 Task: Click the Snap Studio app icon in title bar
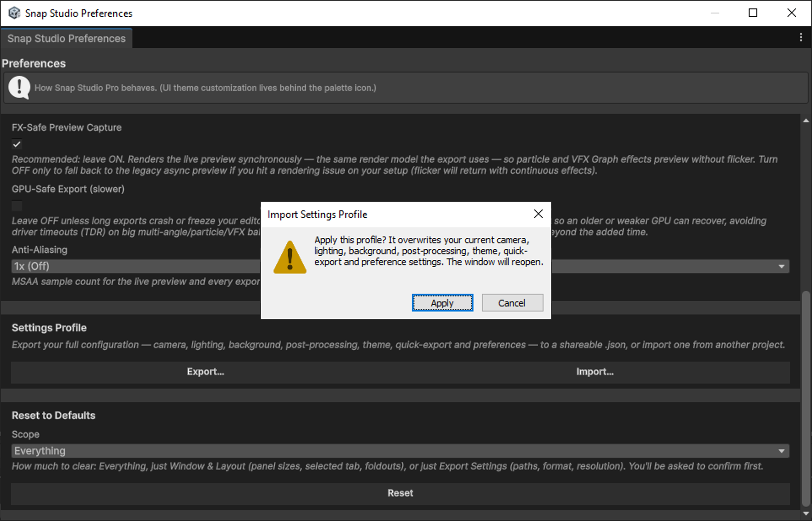click(x=14, y=13)
